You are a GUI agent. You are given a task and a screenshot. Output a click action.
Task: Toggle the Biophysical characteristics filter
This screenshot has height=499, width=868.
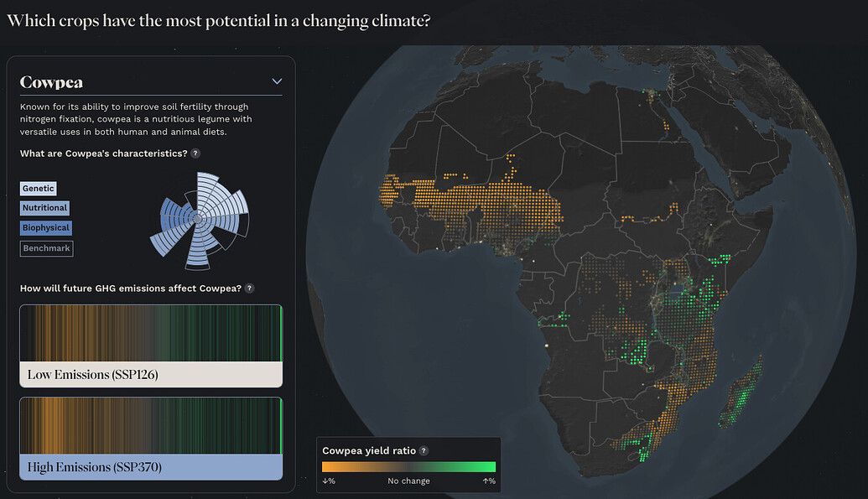(45, 227)
